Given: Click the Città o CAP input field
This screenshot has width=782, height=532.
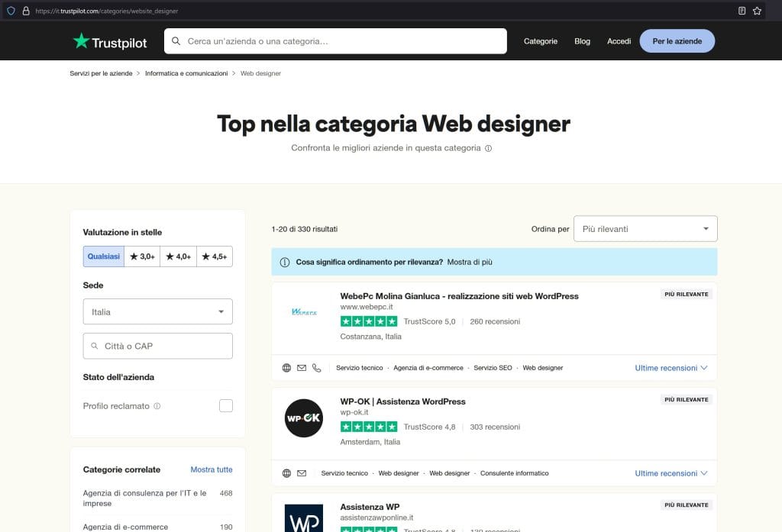Looking at the screenshot, I should pos(157,346).
